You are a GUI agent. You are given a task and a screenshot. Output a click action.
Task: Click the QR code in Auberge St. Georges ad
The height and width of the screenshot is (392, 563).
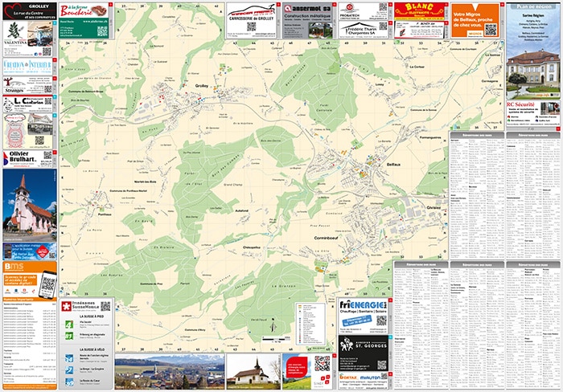point(382,365)
